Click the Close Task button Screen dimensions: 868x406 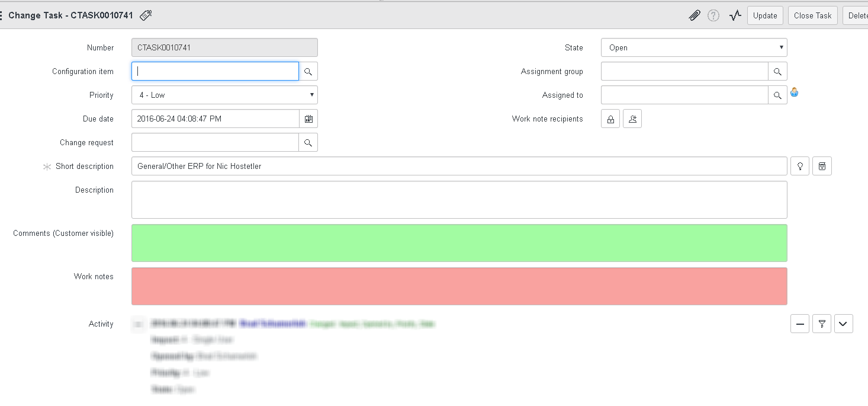coord(812,15)
